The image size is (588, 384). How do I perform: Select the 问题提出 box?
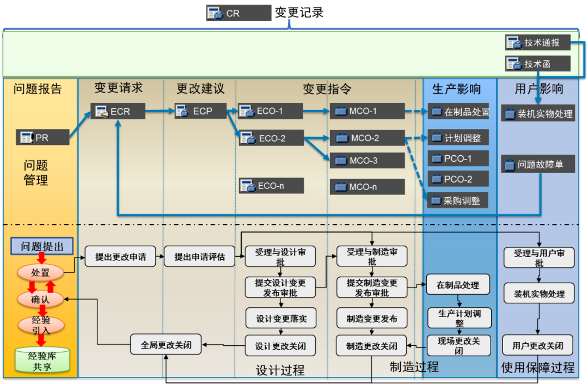pyautogui.click(x=42, y=246)
